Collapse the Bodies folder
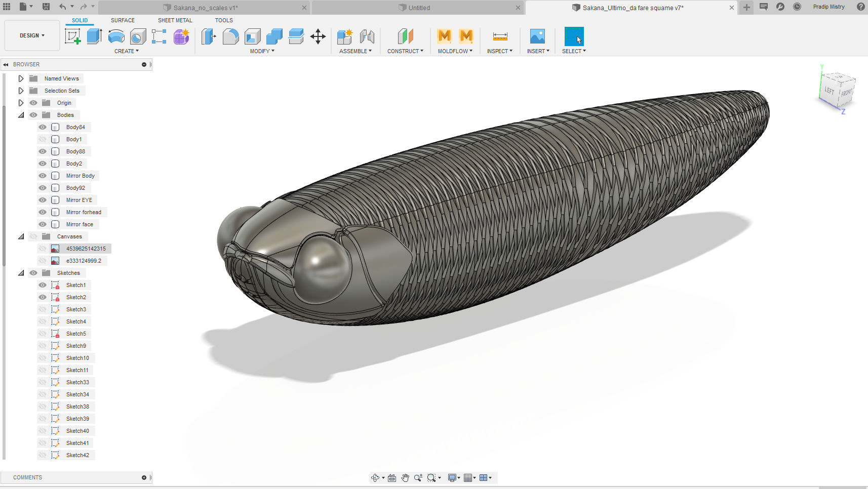The height and width of the screenshot is (489, 868). (21, 115)
